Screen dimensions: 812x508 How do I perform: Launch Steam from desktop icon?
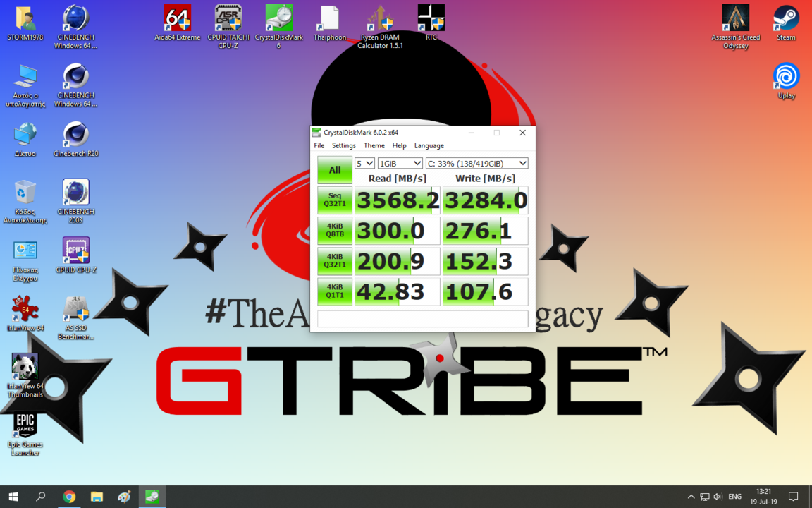tap(786, 23)
